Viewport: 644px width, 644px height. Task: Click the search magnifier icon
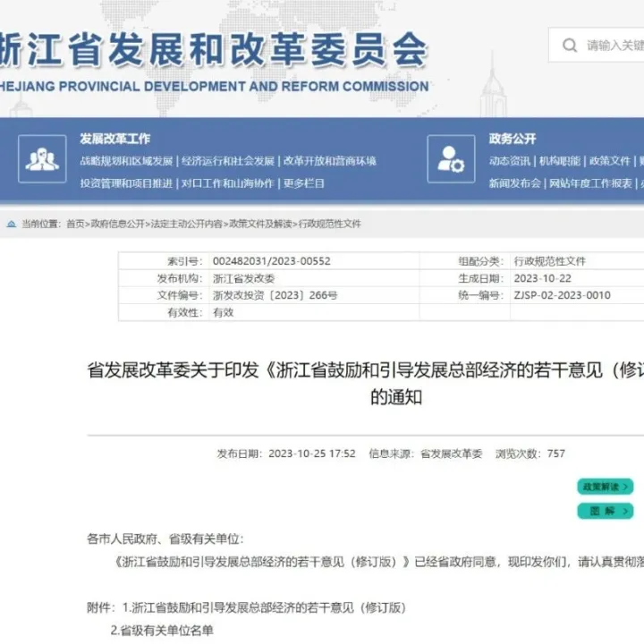click(570, 46)
